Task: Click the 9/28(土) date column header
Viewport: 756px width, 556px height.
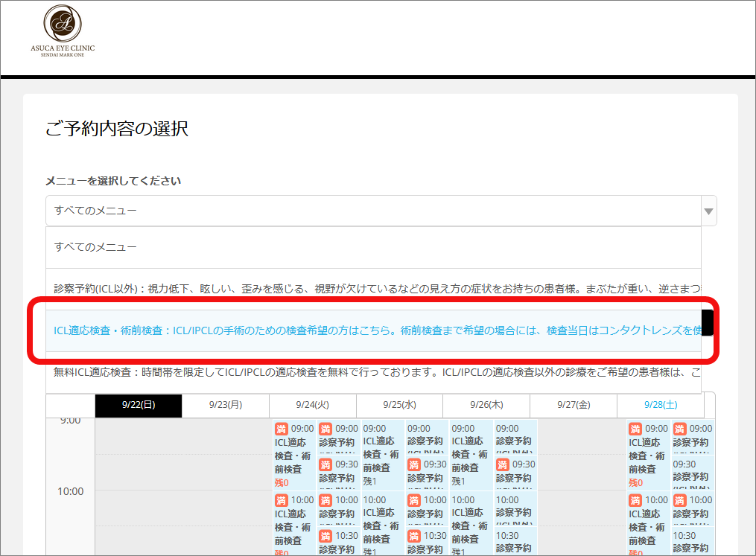Action: click(660, 406)
